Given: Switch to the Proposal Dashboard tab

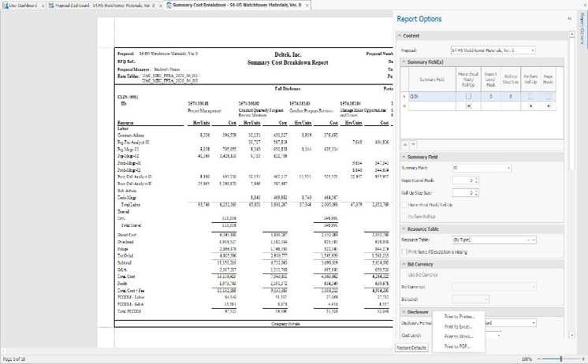Looking at the screenshot, I should point(104,6).
